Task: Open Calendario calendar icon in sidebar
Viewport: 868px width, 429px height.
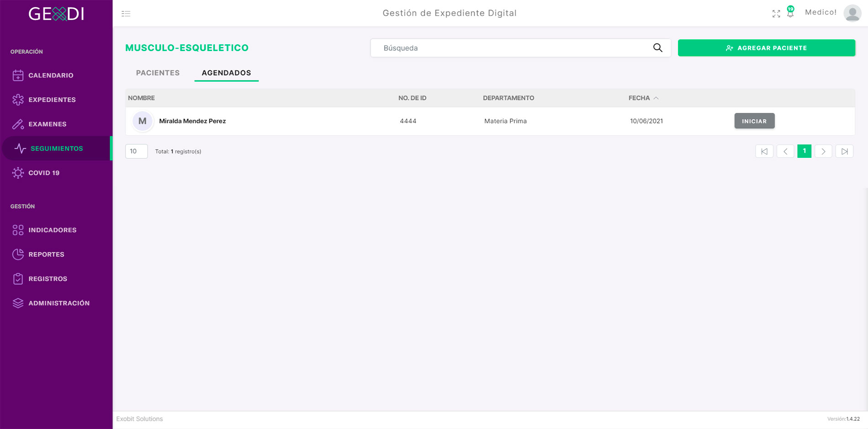Action: pyautogui.click(x=18, y=75)
